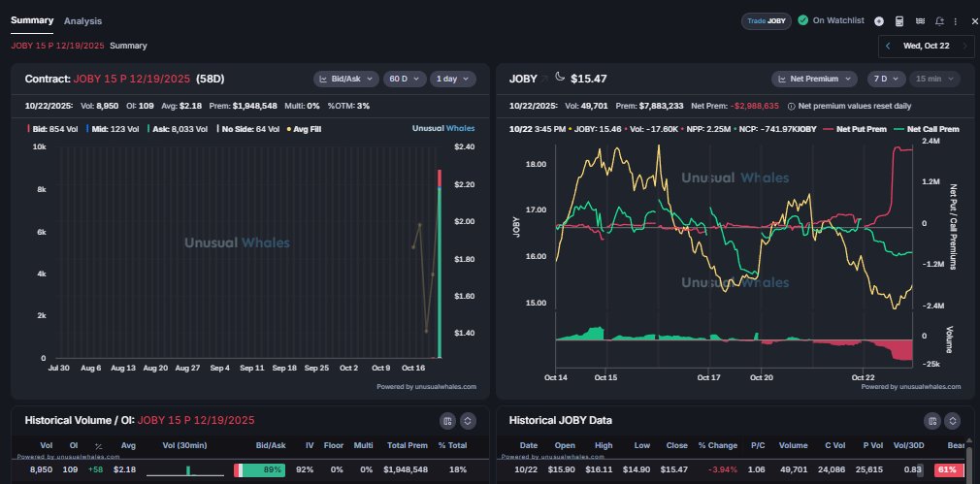Screen dimensions: 980x484
Task: Click the +58 OI change value
Action: tap(96, 469)
